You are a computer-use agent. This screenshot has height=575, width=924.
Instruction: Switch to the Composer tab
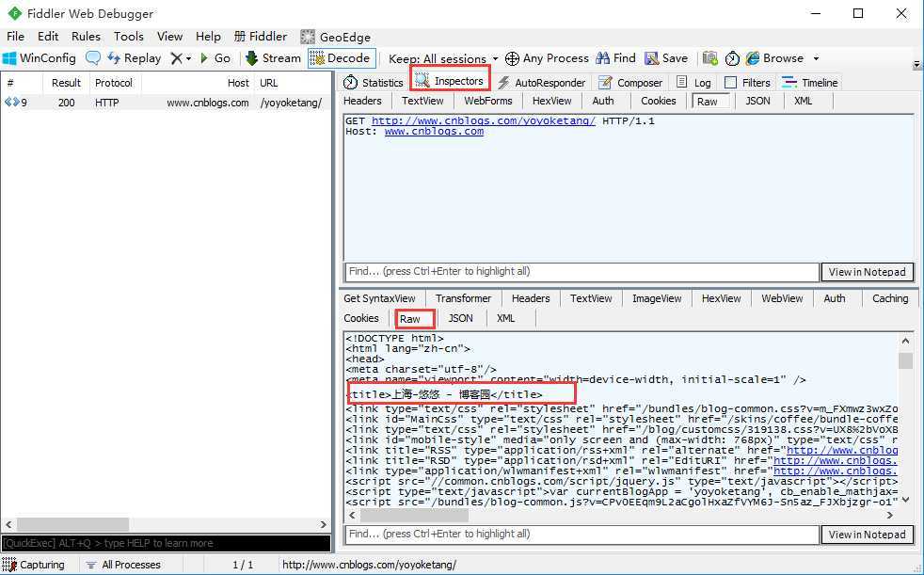pyautogui.click(x=629, y=83)
